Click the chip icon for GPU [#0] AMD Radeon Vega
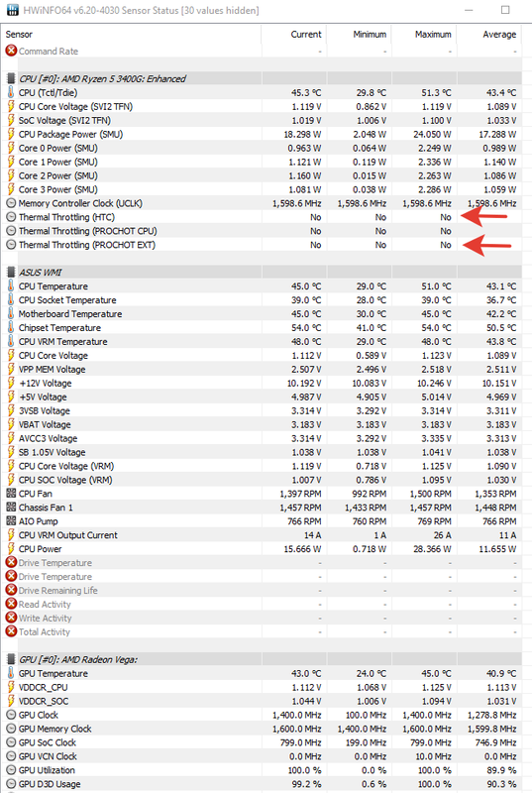 pos(11,659)
